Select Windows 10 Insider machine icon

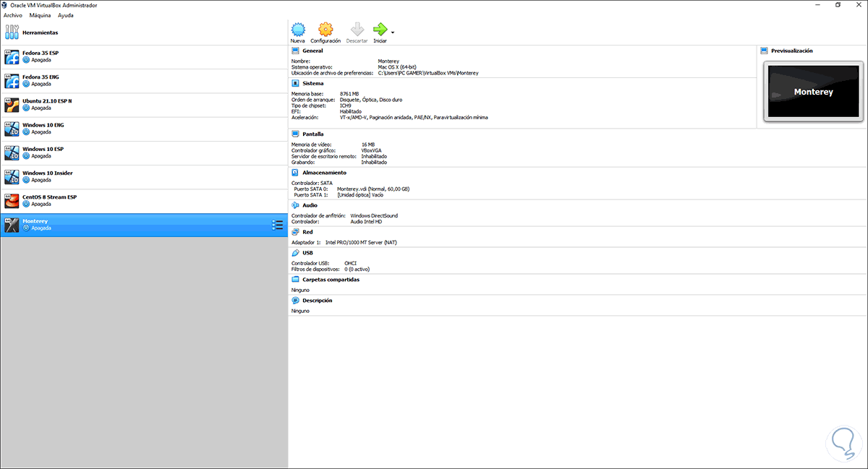[12, 176]
